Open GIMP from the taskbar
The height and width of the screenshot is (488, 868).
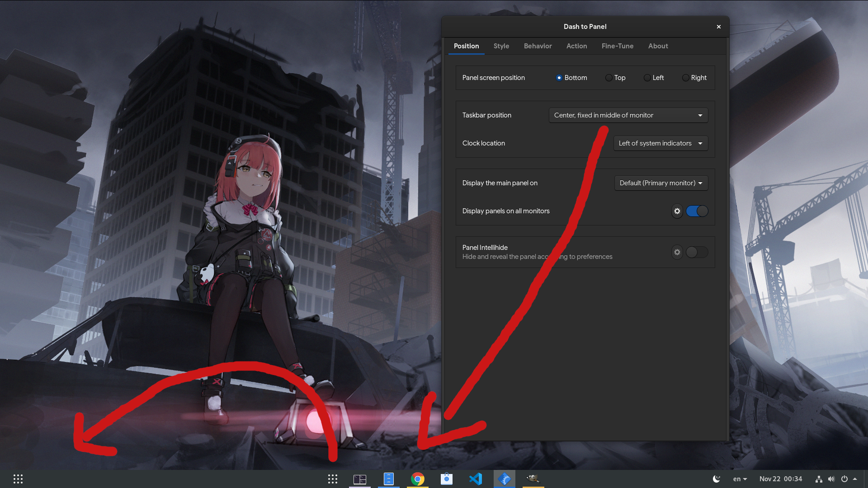[533, 479]
